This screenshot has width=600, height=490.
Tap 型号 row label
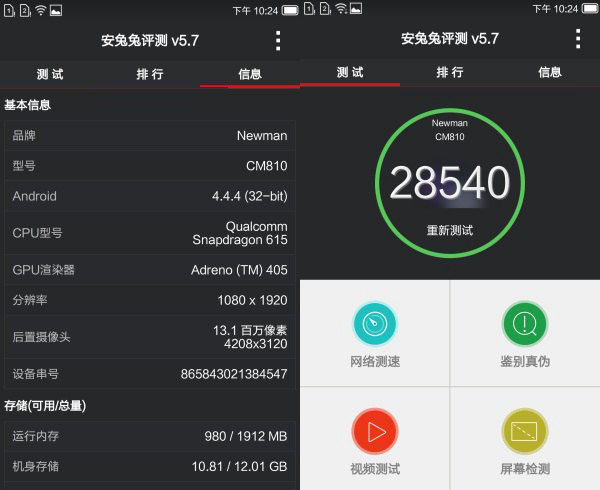pyautogui.click(x=24, y=166)
